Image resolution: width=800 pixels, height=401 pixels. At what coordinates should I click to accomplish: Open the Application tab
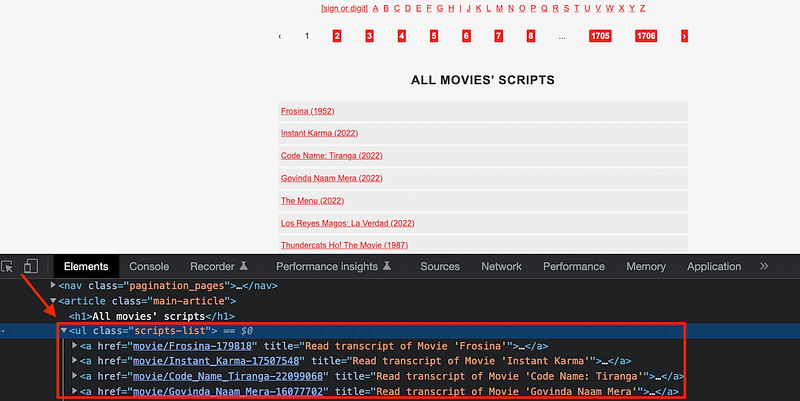tap(714, 266)
